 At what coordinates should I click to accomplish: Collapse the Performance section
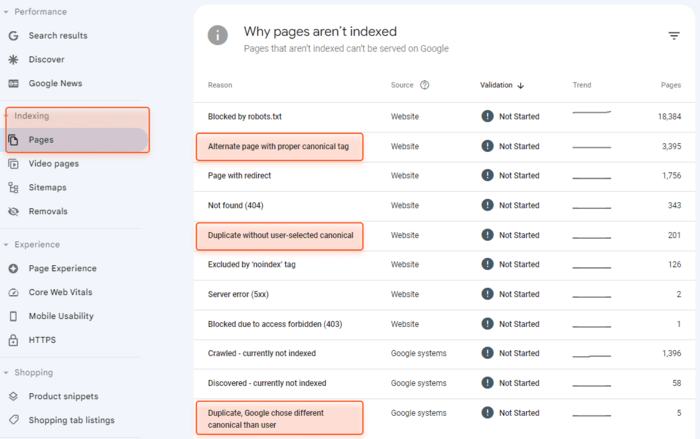6,12
